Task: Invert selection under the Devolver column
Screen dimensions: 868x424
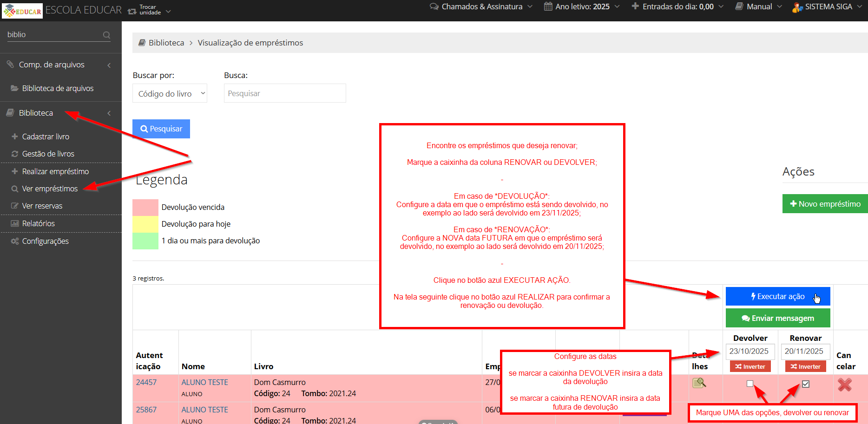Action: coord(750,366)
